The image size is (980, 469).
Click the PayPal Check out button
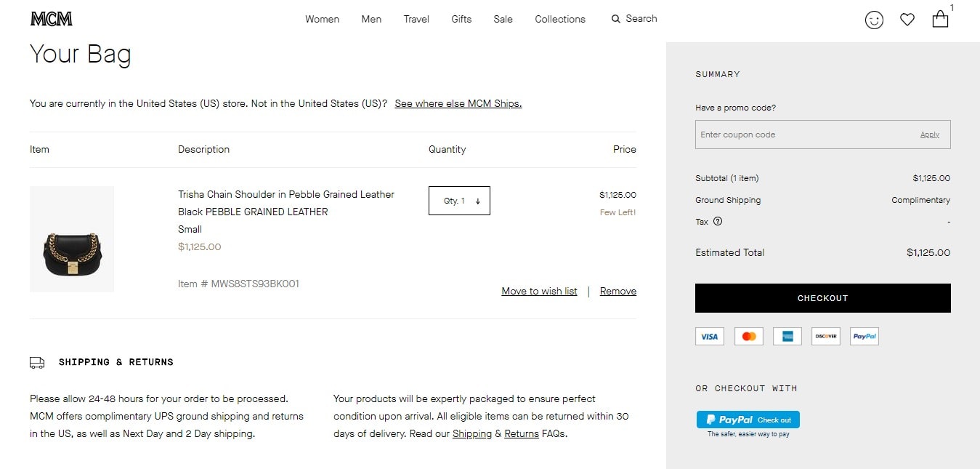tap(748, 420)
